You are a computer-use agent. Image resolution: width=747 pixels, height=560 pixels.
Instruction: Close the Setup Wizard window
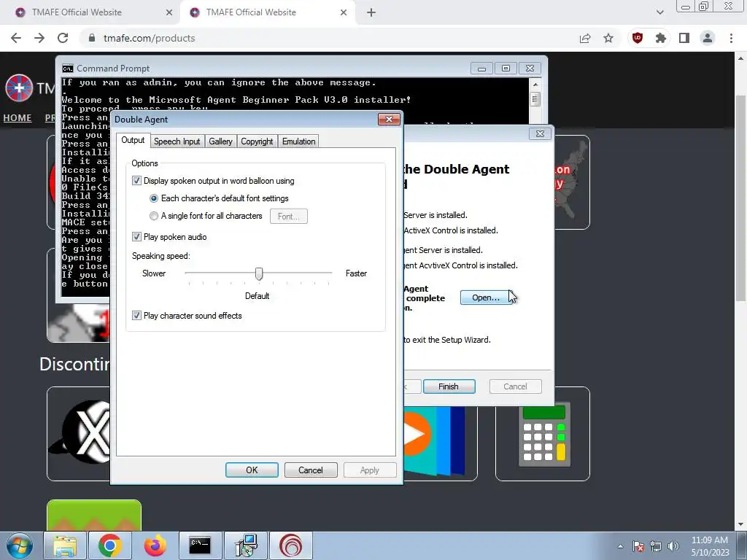point(540,134)
